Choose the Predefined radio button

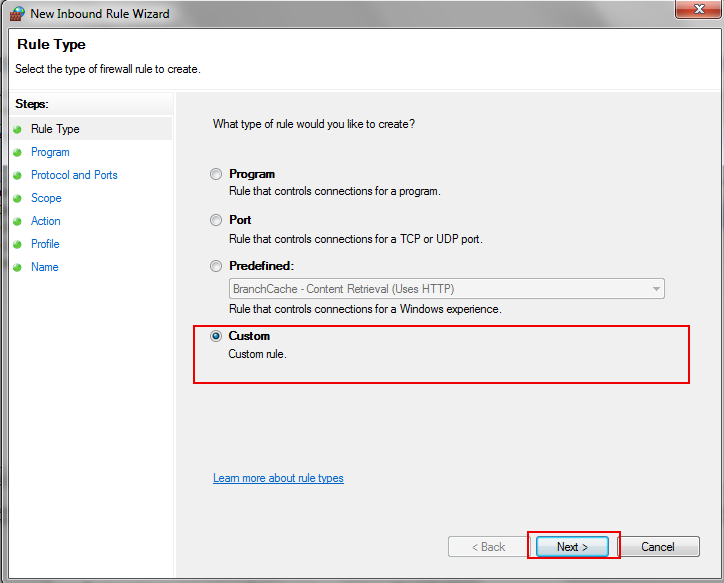[216, 266]
